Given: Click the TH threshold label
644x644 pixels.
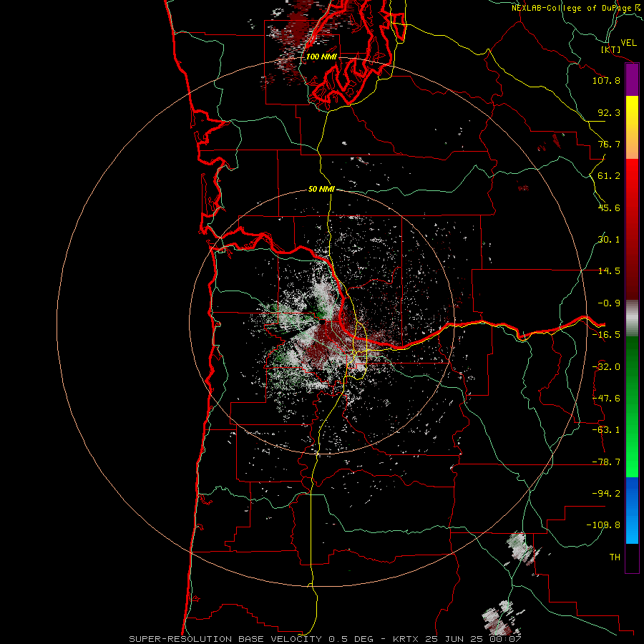Looking at the screenshot, I should [615, 557].
